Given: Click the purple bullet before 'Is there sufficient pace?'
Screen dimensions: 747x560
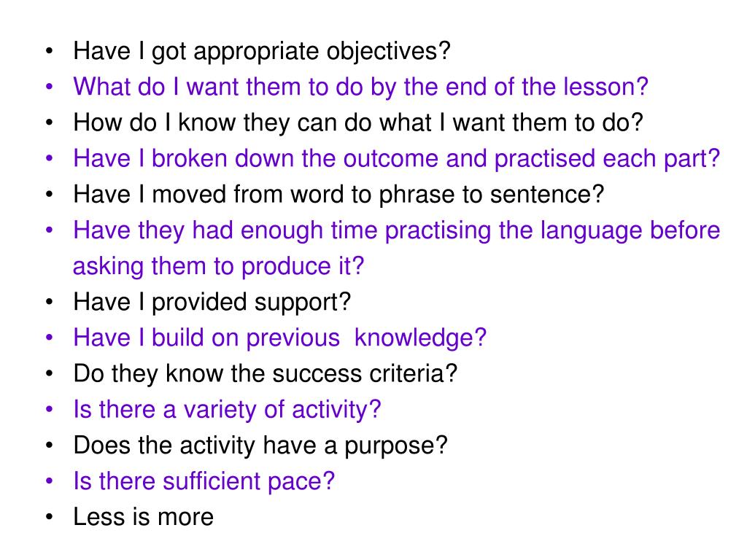Looking at the screenshot, I should click(x=49, y=481).
